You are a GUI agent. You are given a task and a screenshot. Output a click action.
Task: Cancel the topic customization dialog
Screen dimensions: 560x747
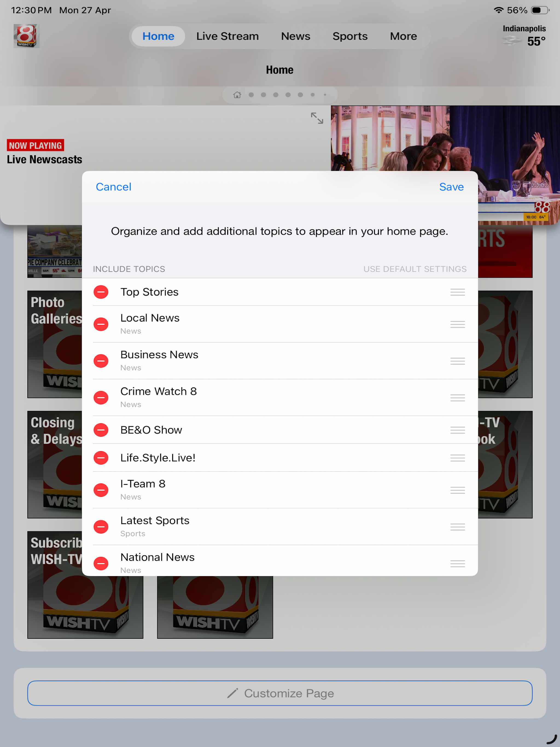click(x=113, y=187)
